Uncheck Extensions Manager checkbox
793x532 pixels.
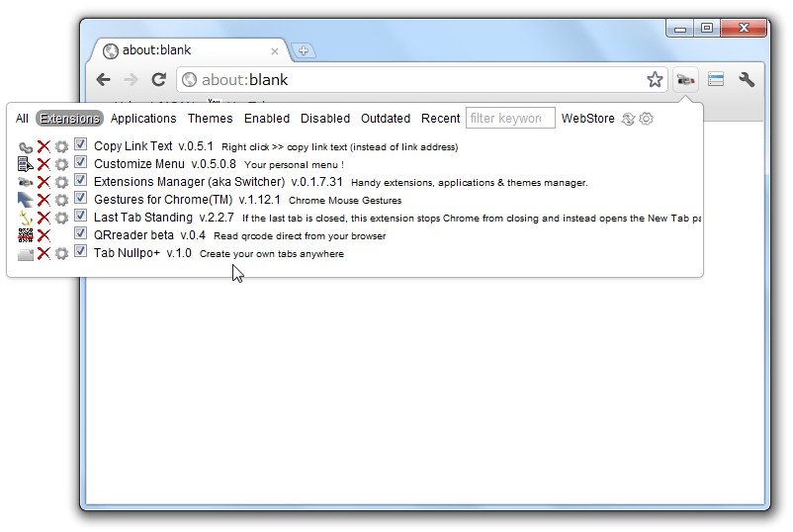point(80,180)
